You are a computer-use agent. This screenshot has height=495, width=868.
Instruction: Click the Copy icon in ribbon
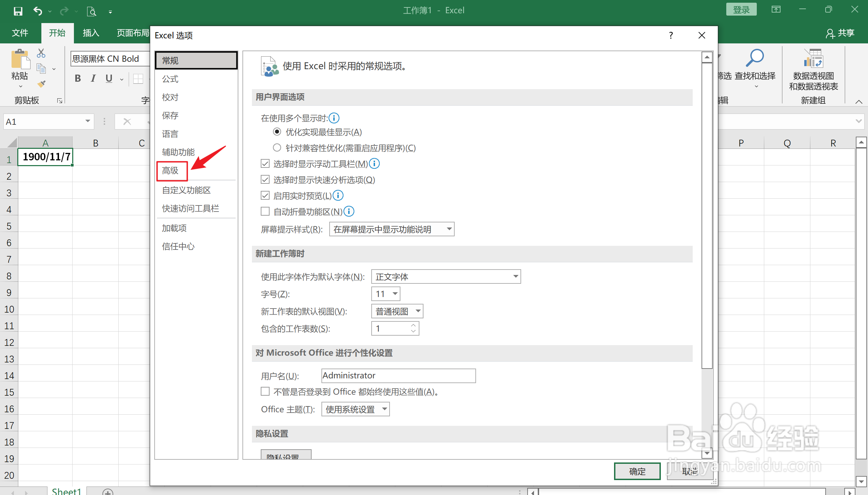(x=41, y=69)
